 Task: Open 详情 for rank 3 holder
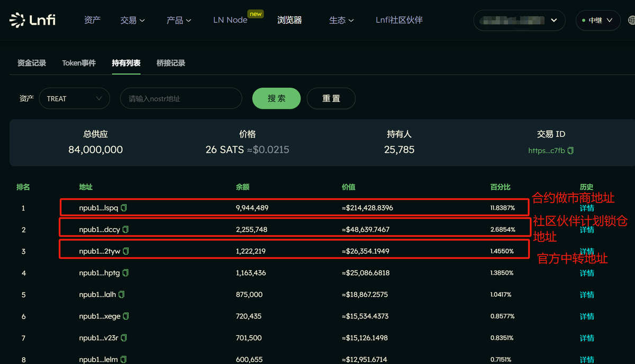587,251
